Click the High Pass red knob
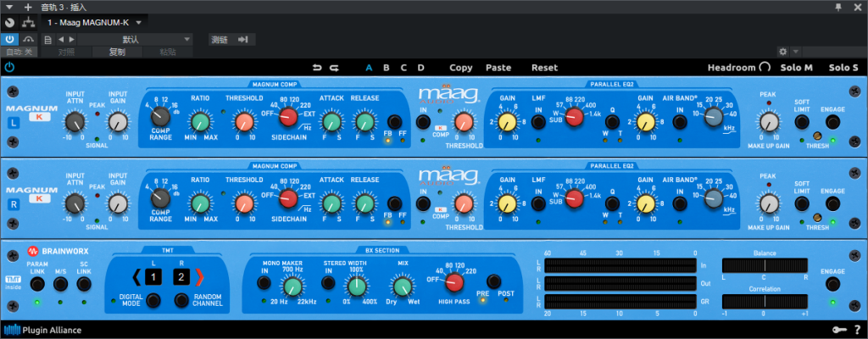The width and height of the screenshot is (868, 339). point(454,282)
